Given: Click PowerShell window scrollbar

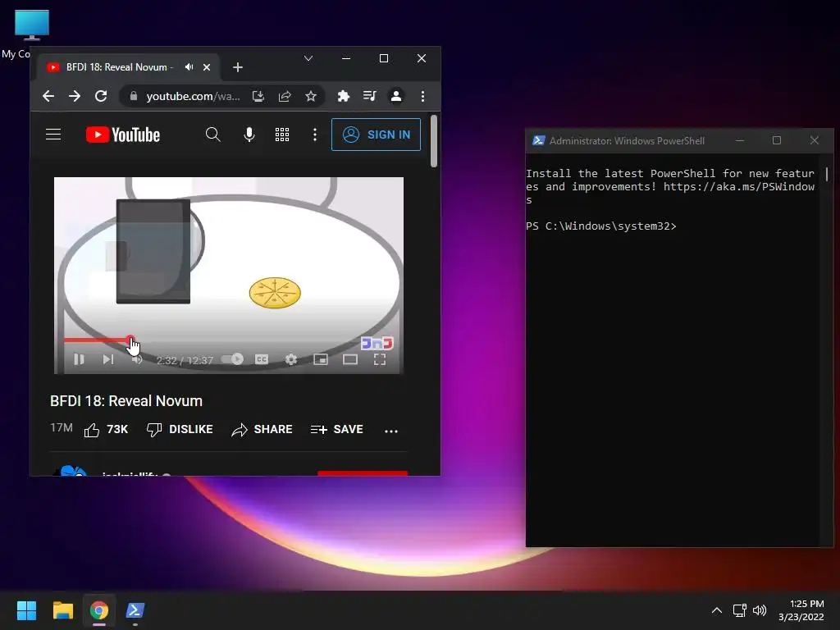Looking at the screenshot, I should (827, 174).
